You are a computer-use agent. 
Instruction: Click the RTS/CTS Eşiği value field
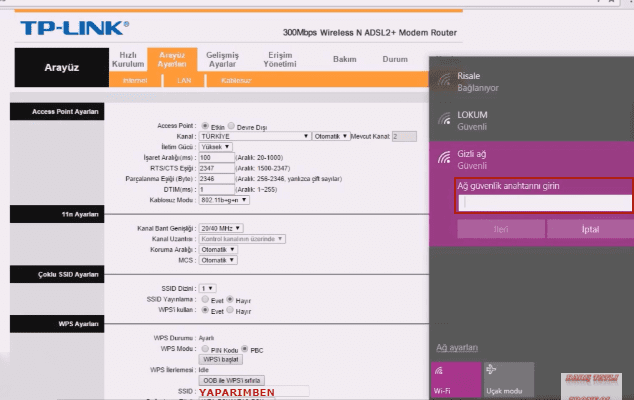click(x=216, y=168)
